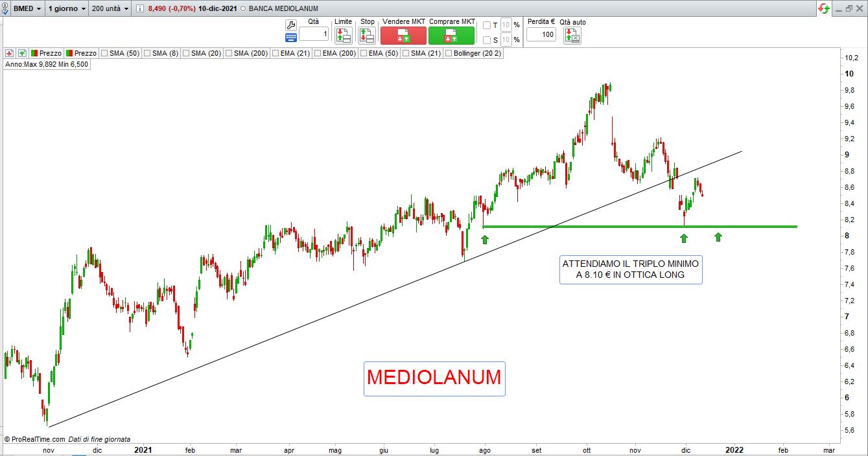This screenshot has height=456, width=868.
Task: Click the 2022 label on time axis
Action: click(x=734, y=450)
